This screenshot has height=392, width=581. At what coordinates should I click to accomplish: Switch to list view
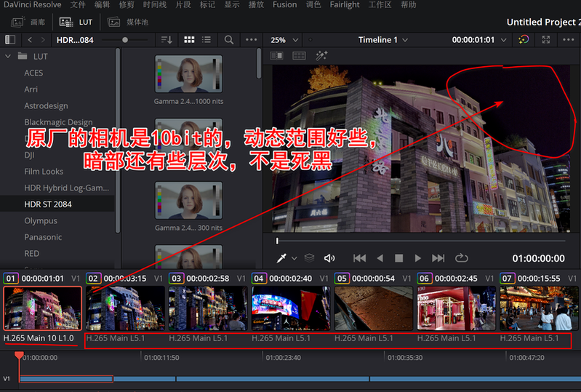tap(207, 40)
